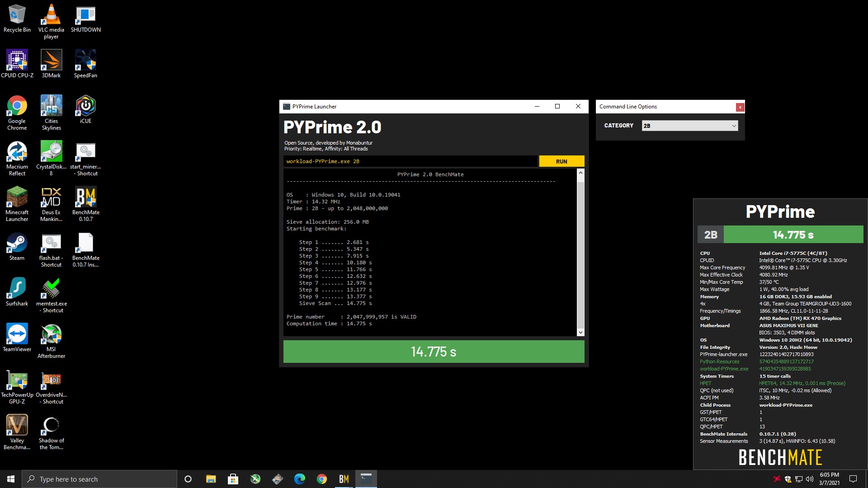Click the Prime number VALID line
The width and height of the screenshot is (868, 488).
(x=351, y=317)
